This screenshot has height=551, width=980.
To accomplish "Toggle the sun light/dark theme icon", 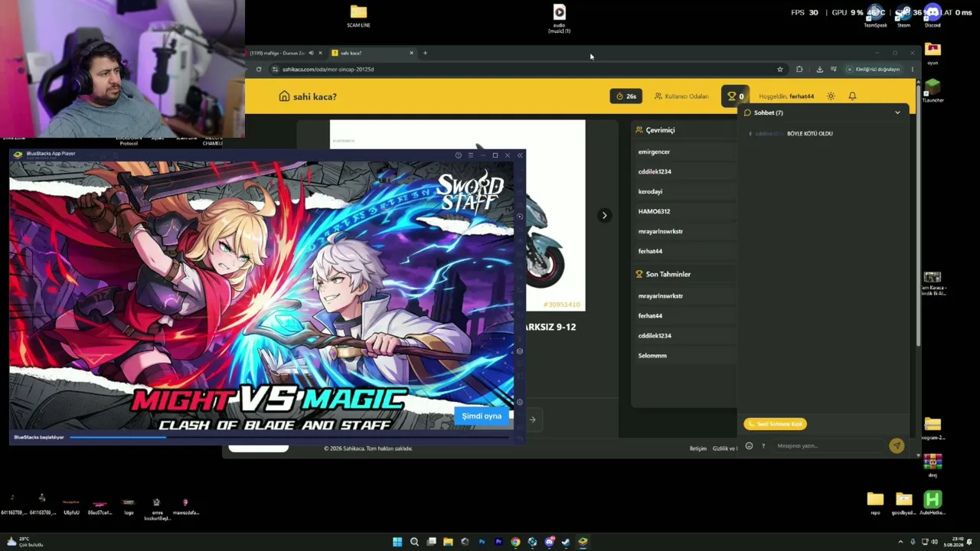I will point(831,96).
